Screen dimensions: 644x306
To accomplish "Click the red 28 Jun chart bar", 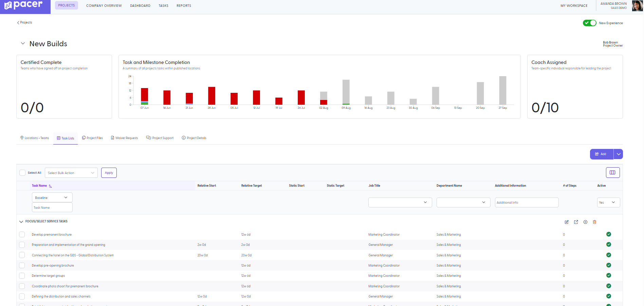I will point(211,96).
